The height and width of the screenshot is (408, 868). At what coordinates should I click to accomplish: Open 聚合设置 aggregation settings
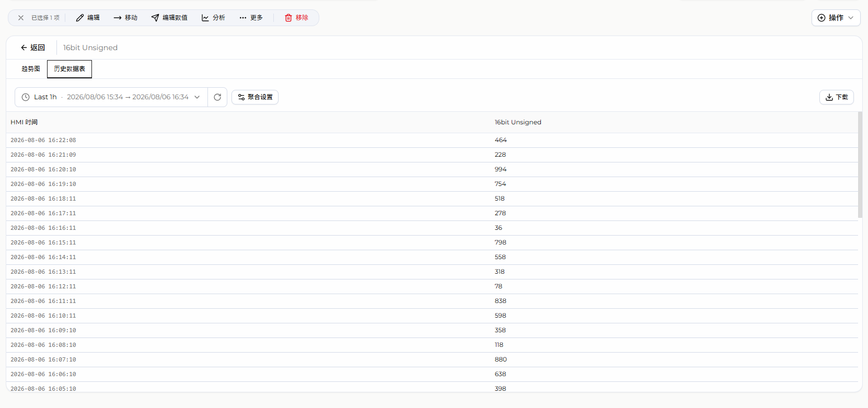point(255,97)
